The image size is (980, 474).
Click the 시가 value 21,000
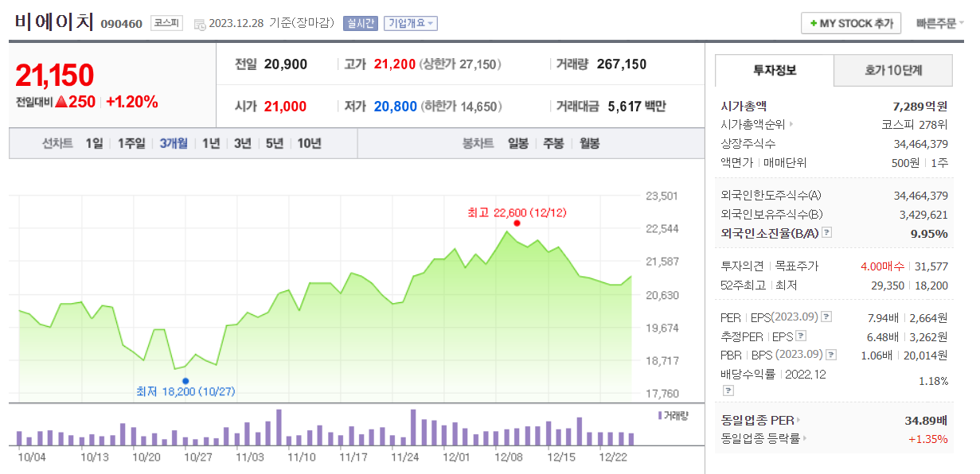(x=286, y=107)
